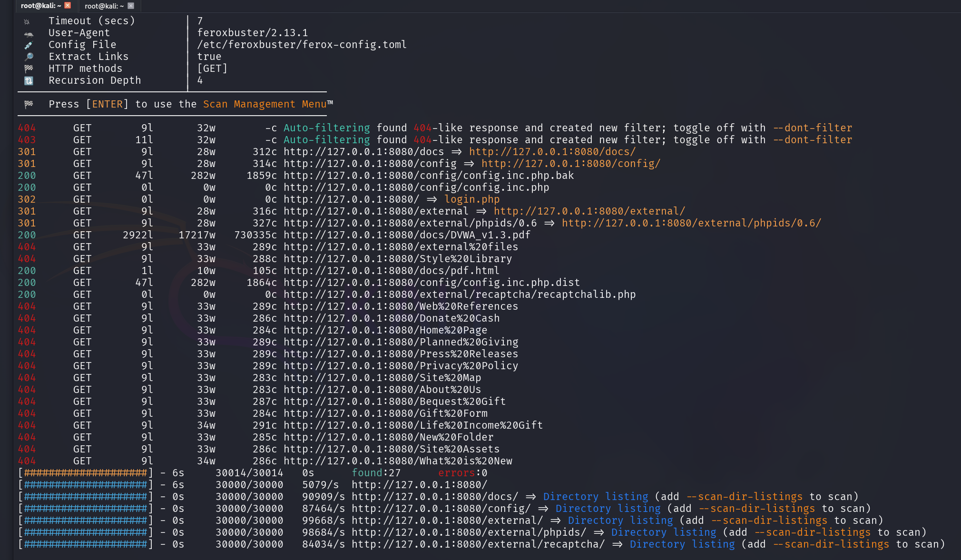Click the '5079/s' request rate
The height and width of the screenshot is (560, 961).
click(x=320, y=485)
